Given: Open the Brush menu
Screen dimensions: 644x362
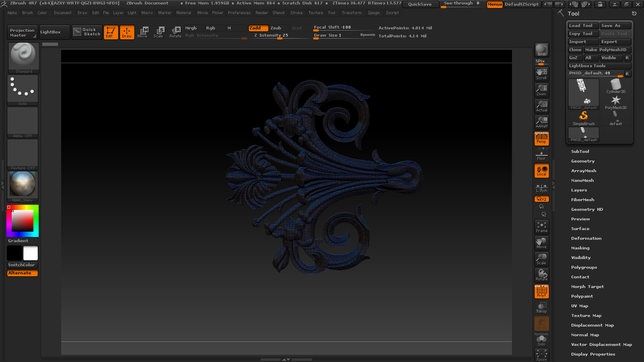Looking at the screenshot, I should coord(27,13).
